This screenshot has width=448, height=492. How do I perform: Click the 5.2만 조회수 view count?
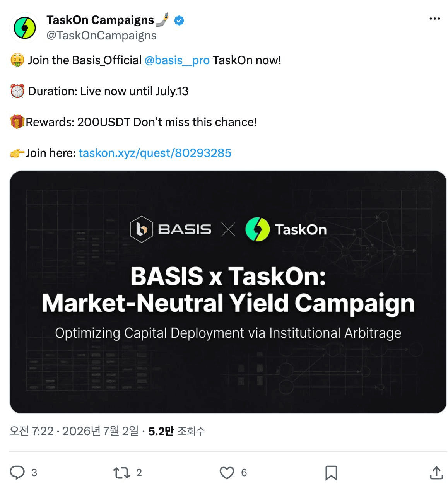click(177, 431)
